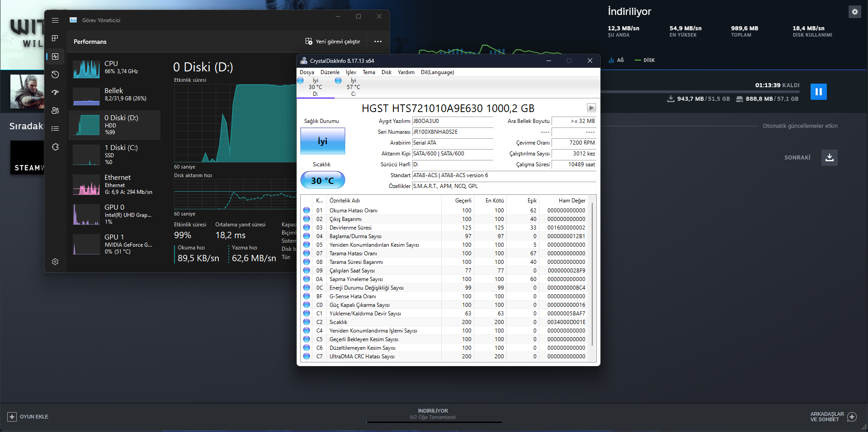This screenshot has height=432, width=868.
Task: Toggle DİSK graph legend in Steam
Action: pyautogui.click(x=645, y=60)
